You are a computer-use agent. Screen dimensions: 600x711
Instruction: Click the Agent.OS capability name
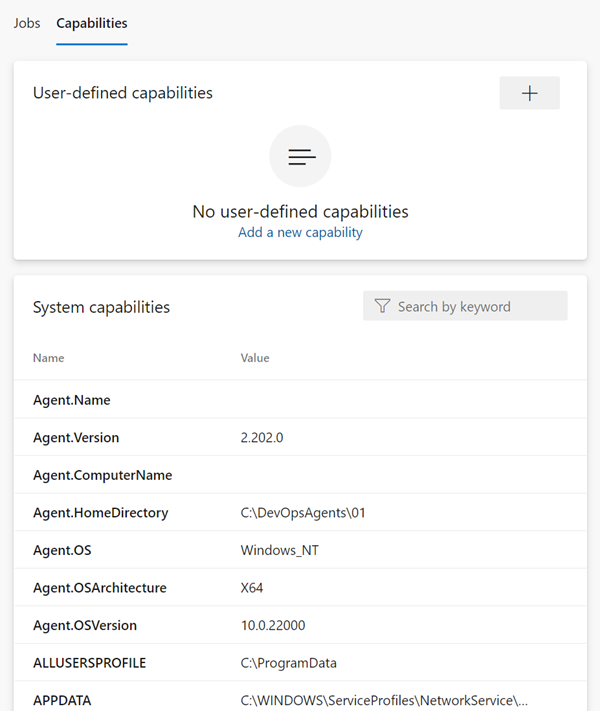click(x=62, y=550)
